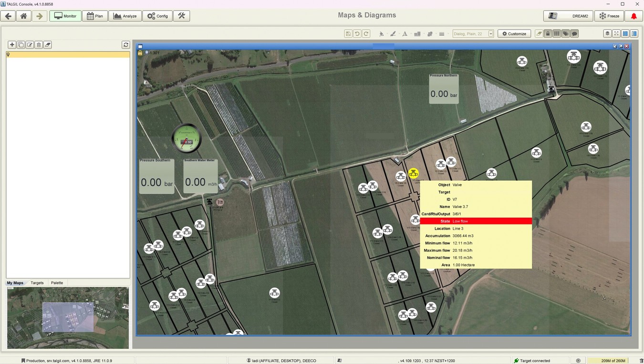Go forward with the right arrow button
The width and height of the screenshot is (644, 364).
pyautogui.click(x=39, y=16)
